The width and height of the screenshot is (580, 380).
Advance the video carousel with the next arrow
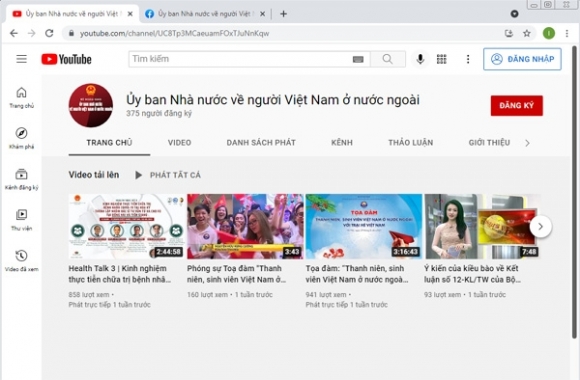[540, 226]
